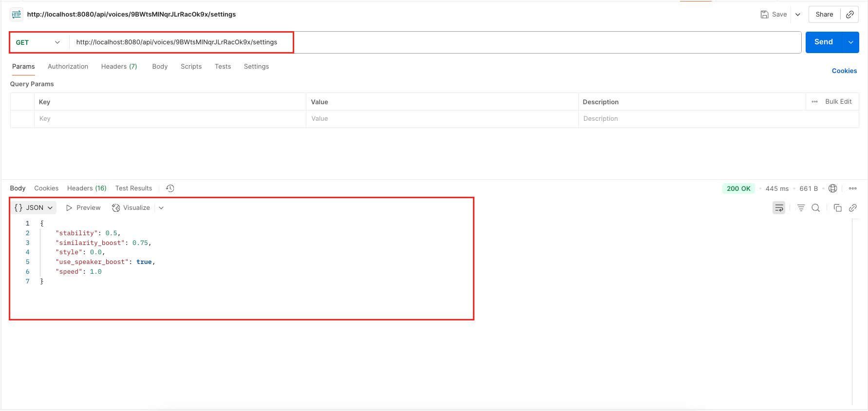Click the "similarity_boost": 0.75 line
The image size is (868, 411).
click(103, 243)
